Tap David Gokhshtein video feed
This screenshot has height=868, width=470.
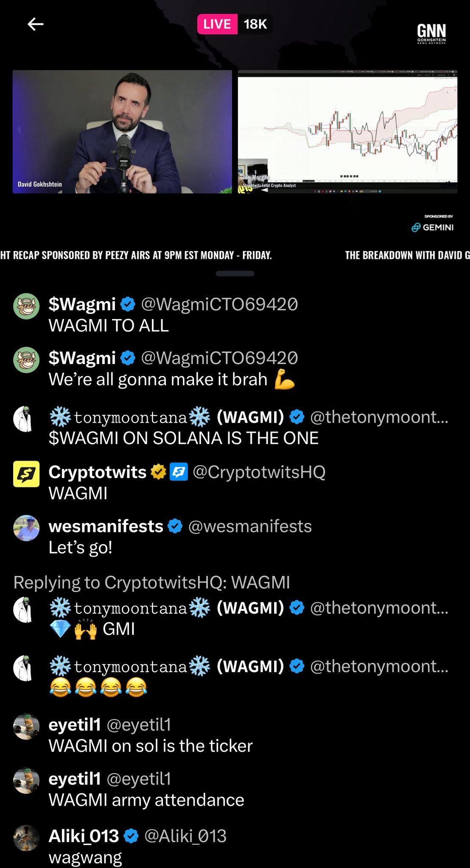pos(122,132)
